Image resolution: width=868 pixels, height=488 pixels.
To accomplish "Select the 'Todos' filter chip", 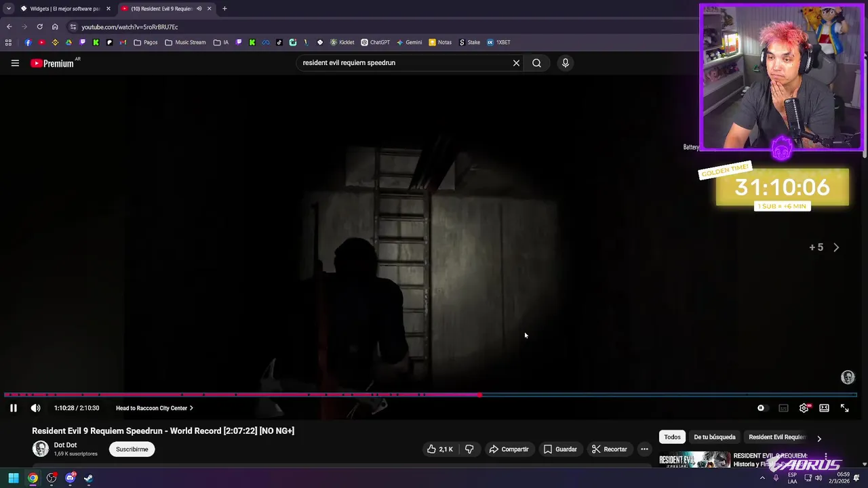I will (672, 437).
